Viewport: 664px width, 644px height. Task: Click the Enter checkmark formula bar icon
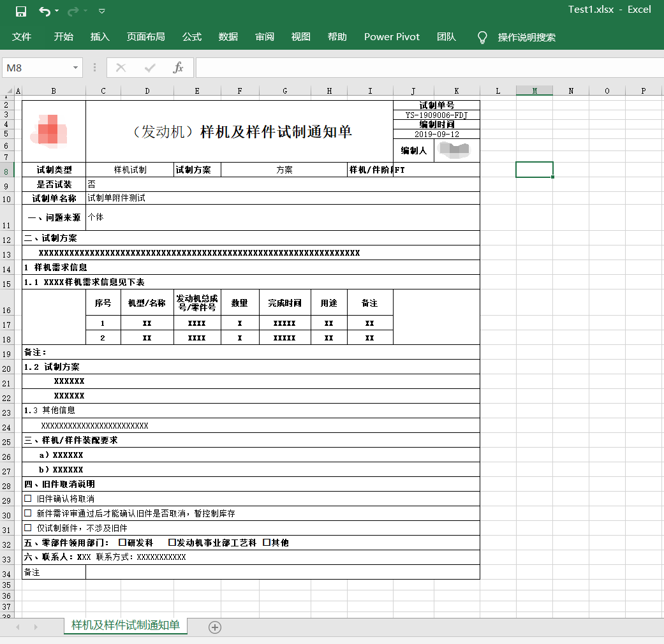[150, 68]
